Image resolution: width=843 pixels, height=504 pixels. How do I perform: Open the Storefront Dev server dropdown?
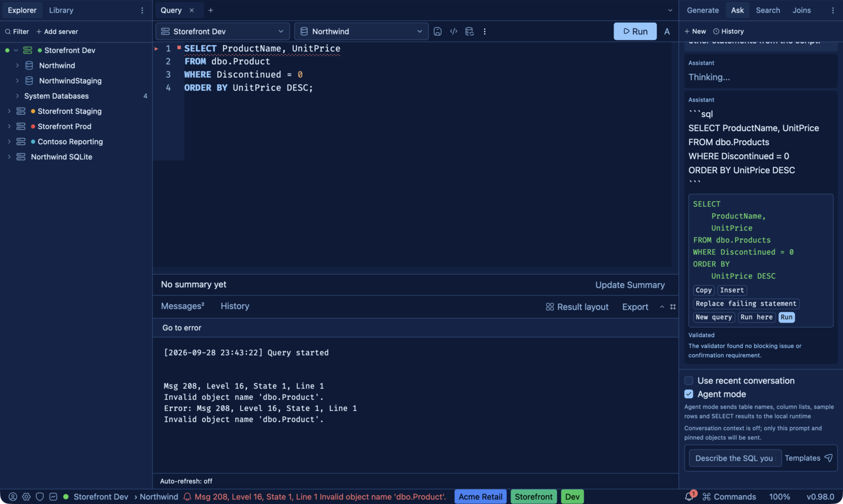tap(222, 32)
